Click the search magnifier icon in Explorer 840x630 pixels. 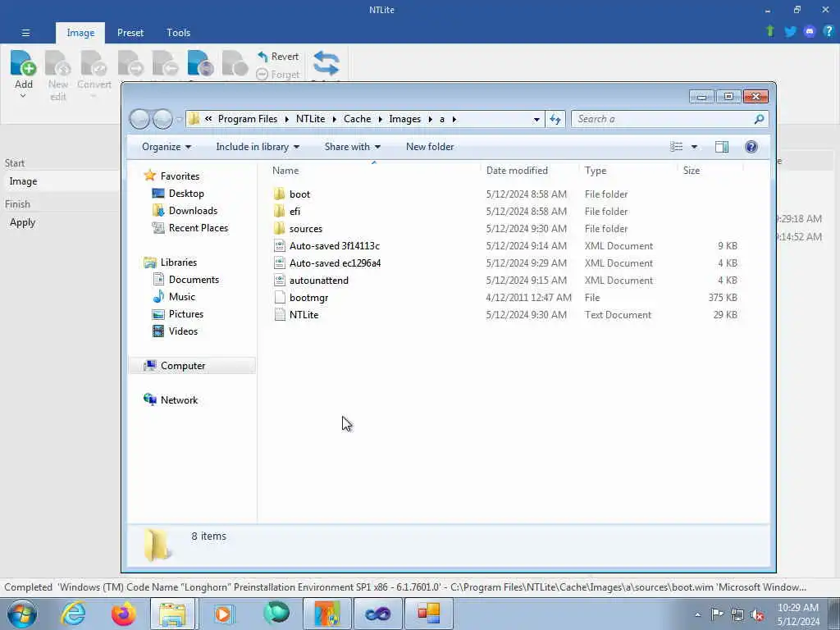(x=759, y=119)
